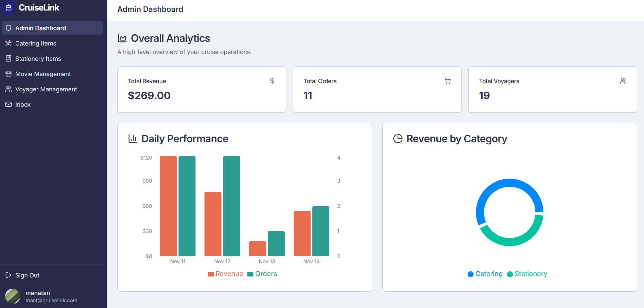Click the dollar sign icon in Total Revenue
The height and width of the screenshot is (308, 644).
tap(272, 81)
